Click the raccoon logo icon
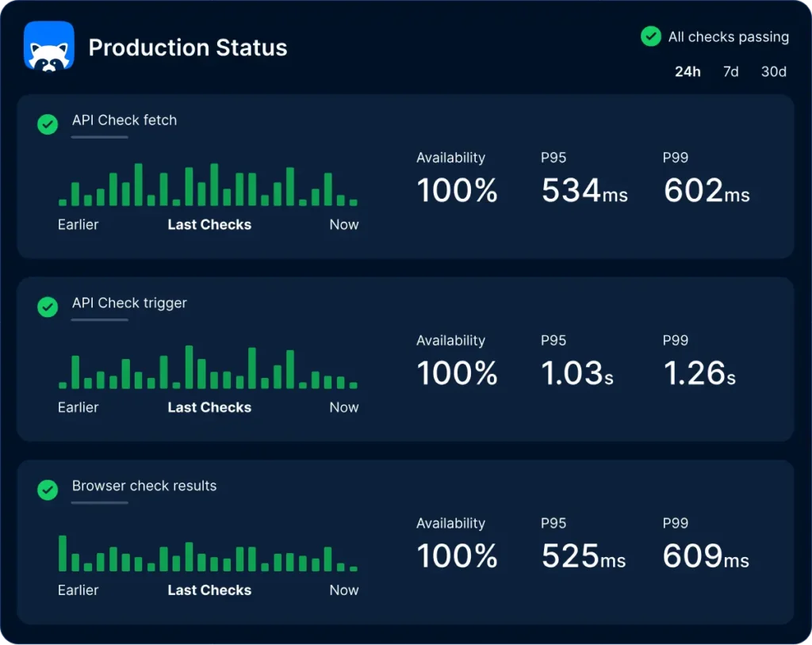This screenshot has width=812, height=645. pyautogui.click(x=48, y=46)
